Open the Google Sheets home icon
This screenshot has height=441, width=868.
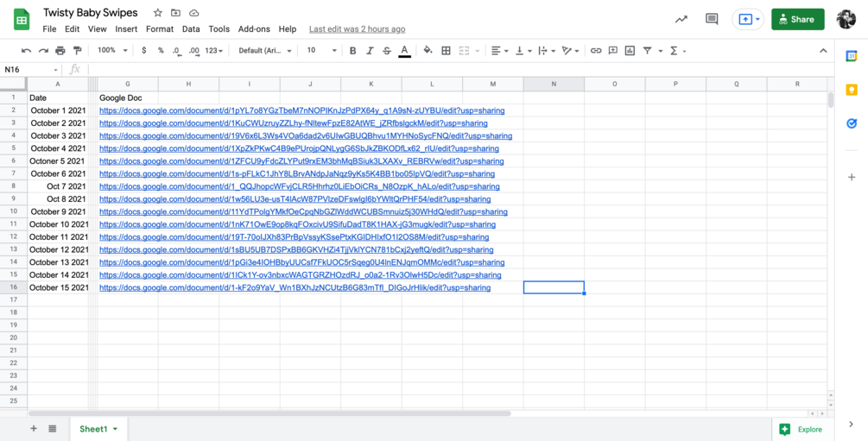22,20
